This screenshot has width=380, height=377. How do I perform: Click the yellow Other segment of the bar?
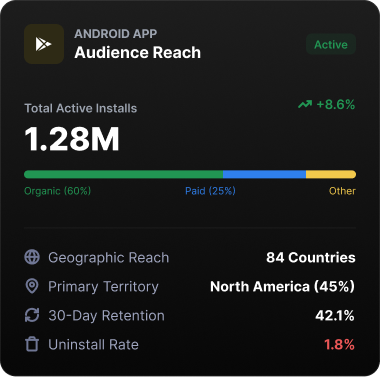click(x=331, y=174)
